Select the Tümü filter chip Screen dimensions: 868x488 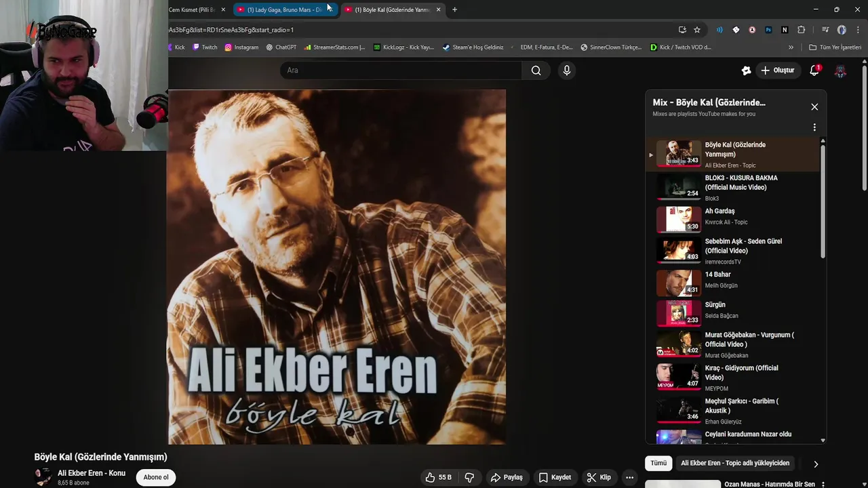coord(658,464)
